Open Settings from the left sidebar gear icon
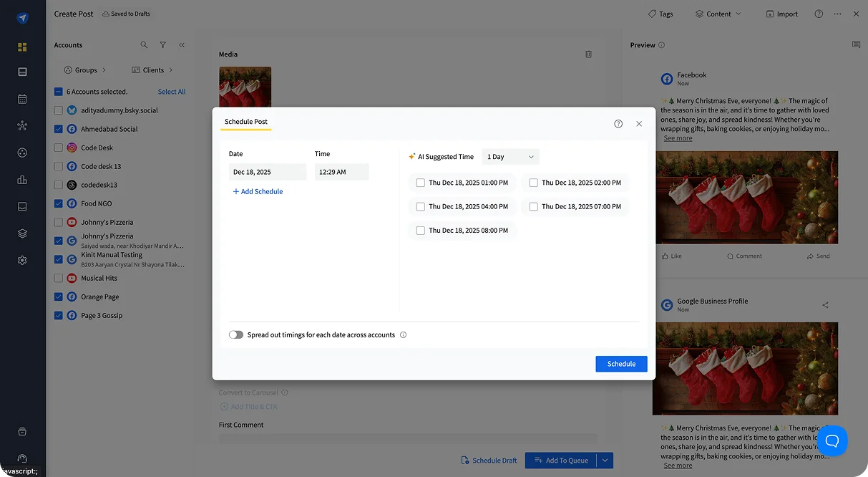 click(21, 261)
